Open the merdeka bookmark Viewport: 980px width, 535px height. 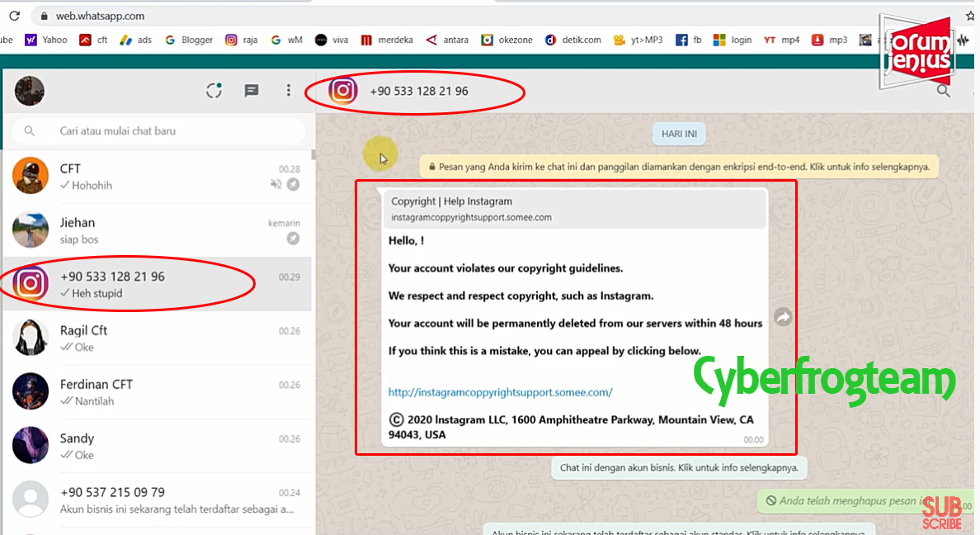coord(387,40)
